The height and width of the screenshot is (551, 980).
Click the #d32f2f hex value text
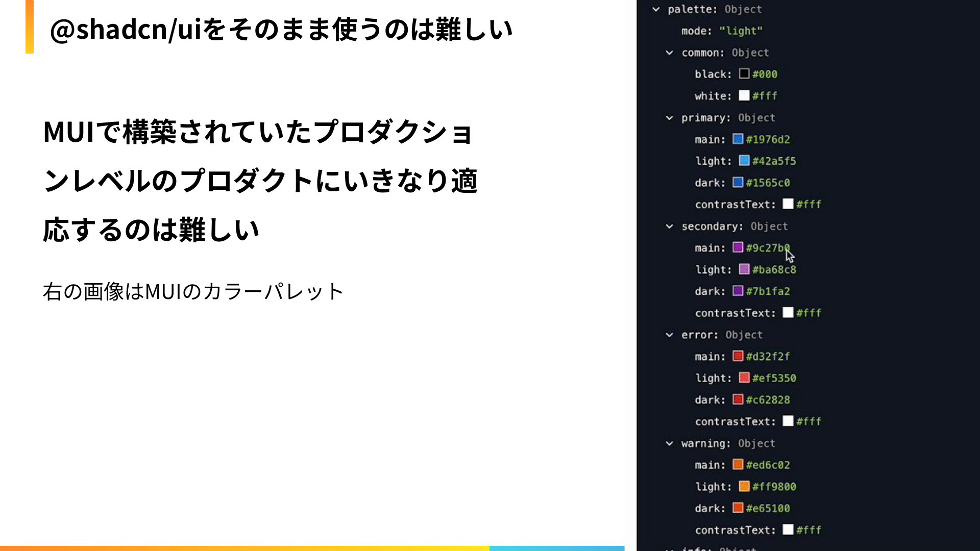point(768,357)
